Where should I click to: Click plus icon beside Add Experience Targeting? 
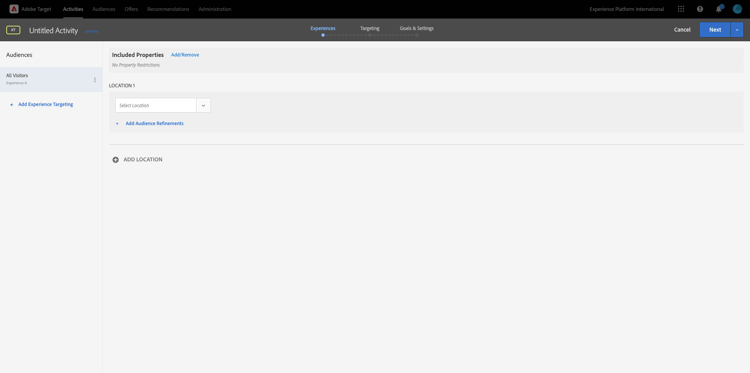click(11, 104)
